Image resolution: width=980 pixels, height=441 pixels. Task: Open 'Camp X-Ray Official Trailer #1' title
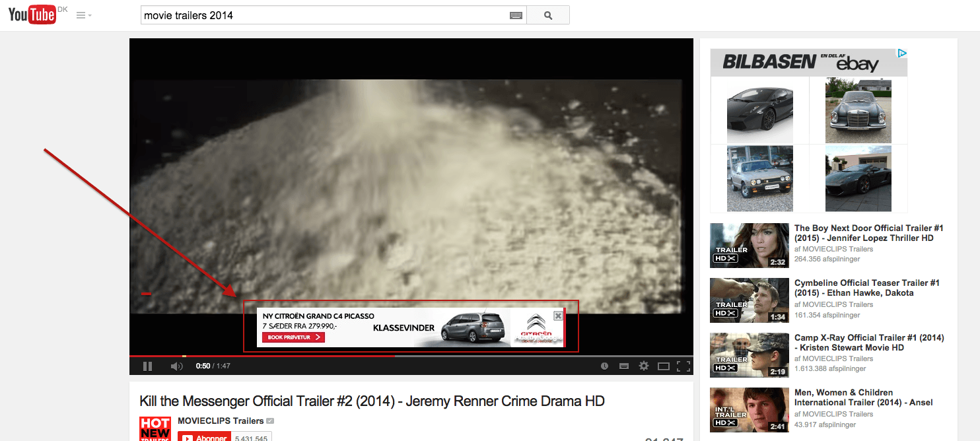[x=869, y=343]
